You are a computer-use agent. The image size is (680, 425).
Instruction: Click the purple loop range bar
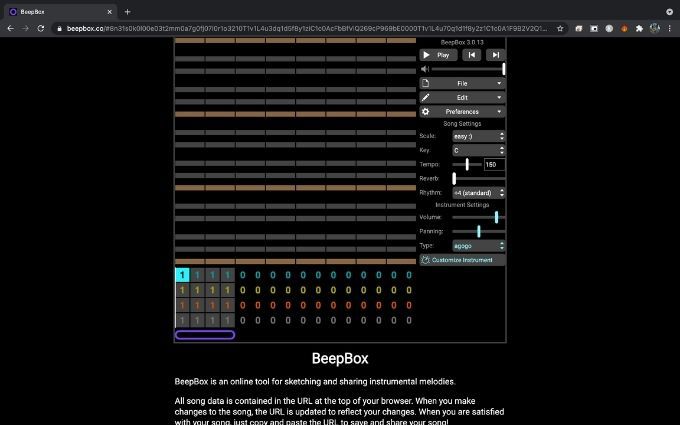pos(205,335)
